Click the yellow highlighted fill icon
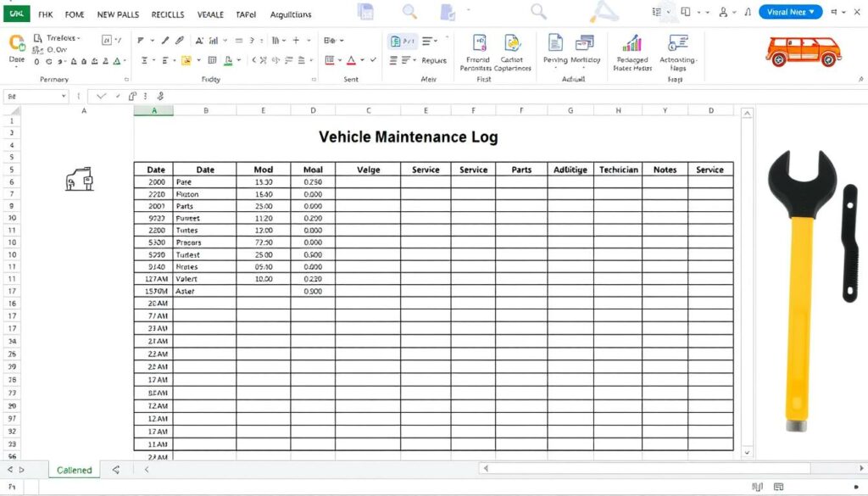Screen dimensions: 868x496 point(186,60)
